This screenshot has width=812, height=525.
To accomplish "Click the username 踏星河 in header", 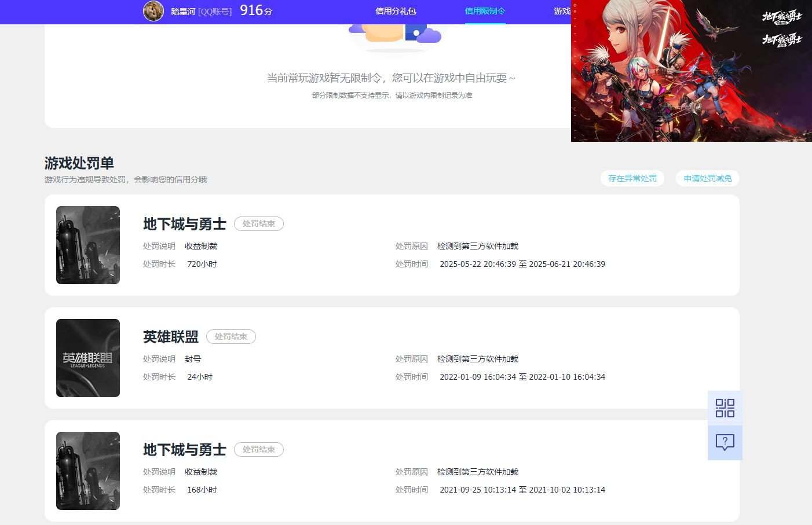I will [x=183, y=12].
